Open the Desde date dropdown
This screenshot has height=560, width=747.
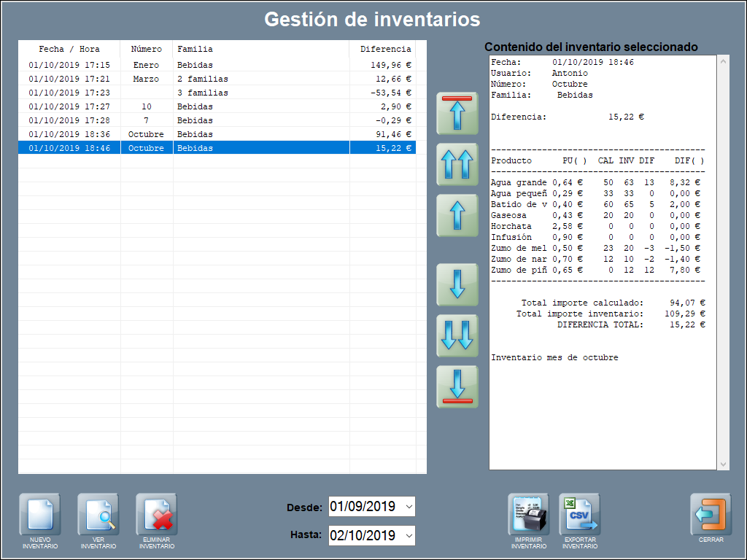tap(408, 506)
